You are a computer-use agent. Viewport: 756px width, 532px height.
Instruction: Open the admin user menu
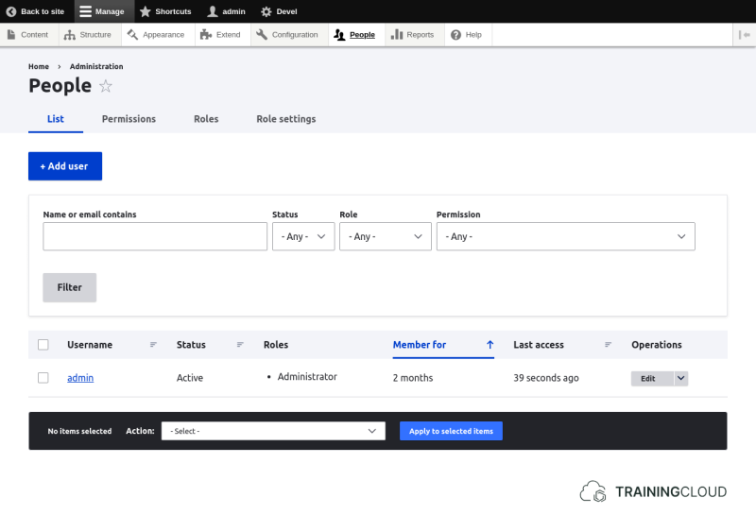point(226,11)
